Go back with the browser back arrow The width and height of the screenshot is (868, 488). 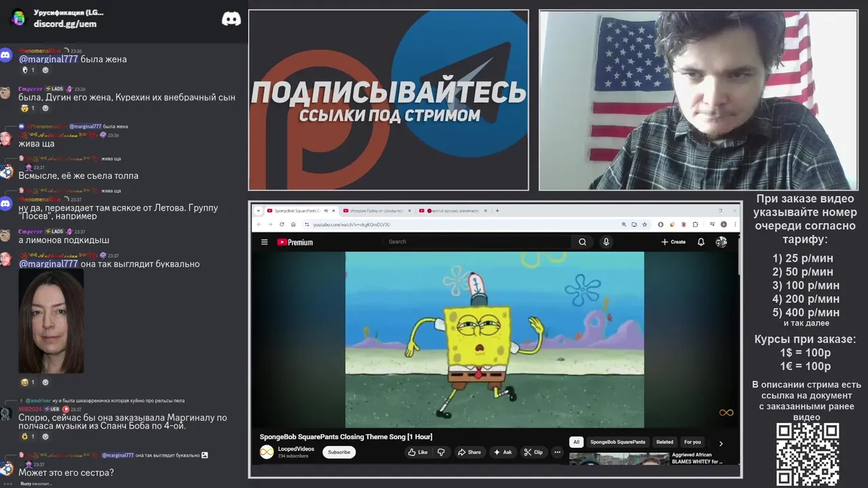click(x=259, y=224)
